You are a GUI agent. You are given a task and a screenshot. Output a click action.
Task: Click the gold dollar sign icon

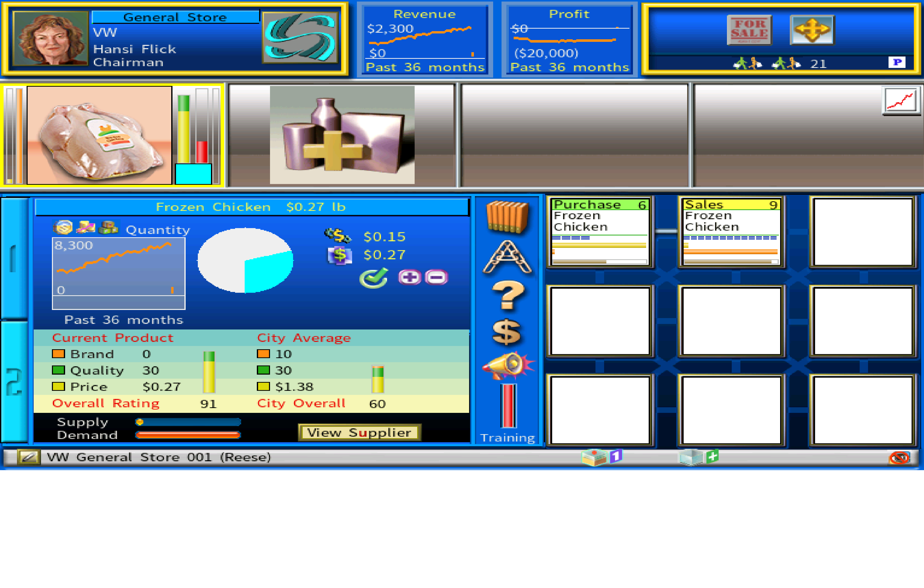(507, 332)
